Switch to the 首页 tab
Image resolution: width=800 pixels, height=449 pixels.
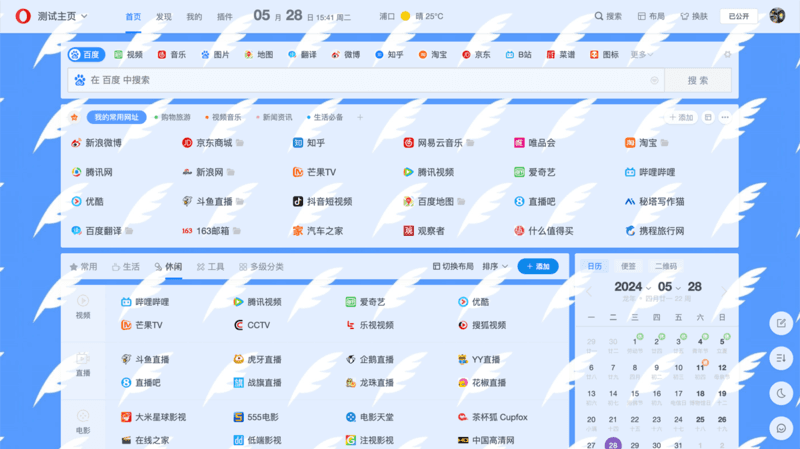pyautogui.click(x=133, y=17)
